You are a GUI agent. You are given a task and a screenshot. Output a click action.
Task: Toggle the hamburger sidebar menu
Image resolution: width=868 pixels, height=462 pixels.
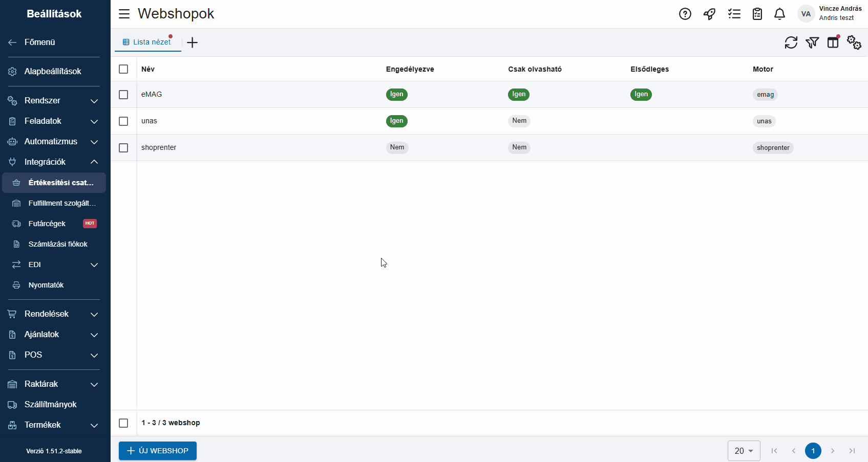point(124,14)
